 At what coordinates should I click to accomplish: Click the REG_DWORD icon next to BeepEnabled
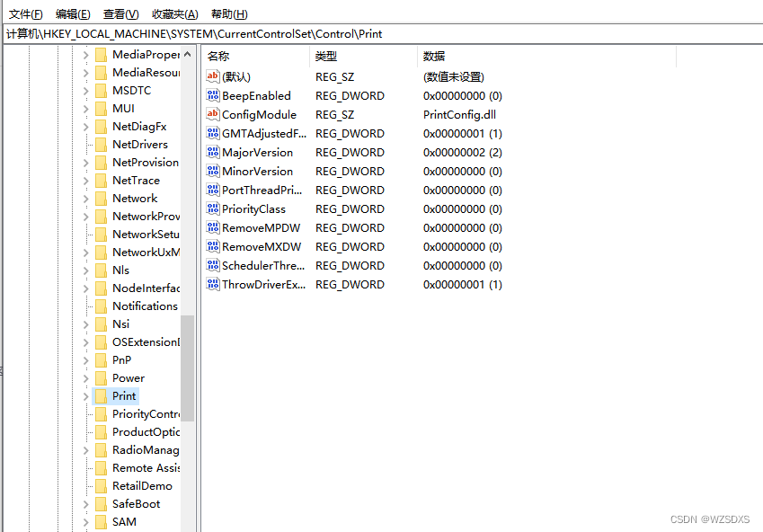(212, 95)
